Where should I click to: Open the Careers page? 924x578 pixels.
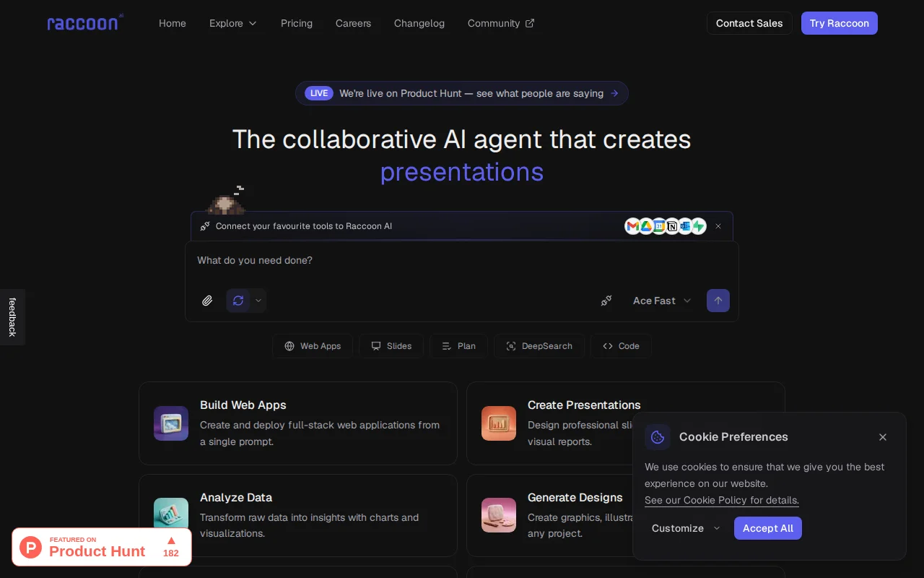click(353, 23)
